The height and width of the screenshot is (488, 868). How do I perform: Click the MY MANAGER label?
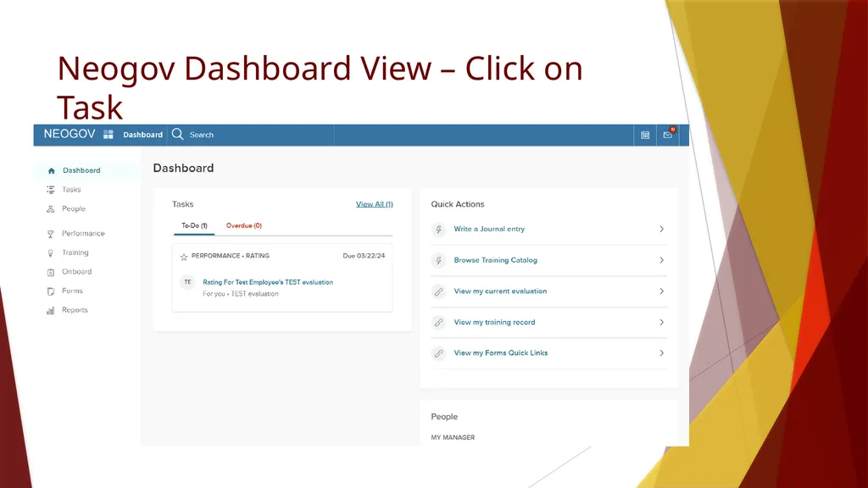tap(453, 438)
